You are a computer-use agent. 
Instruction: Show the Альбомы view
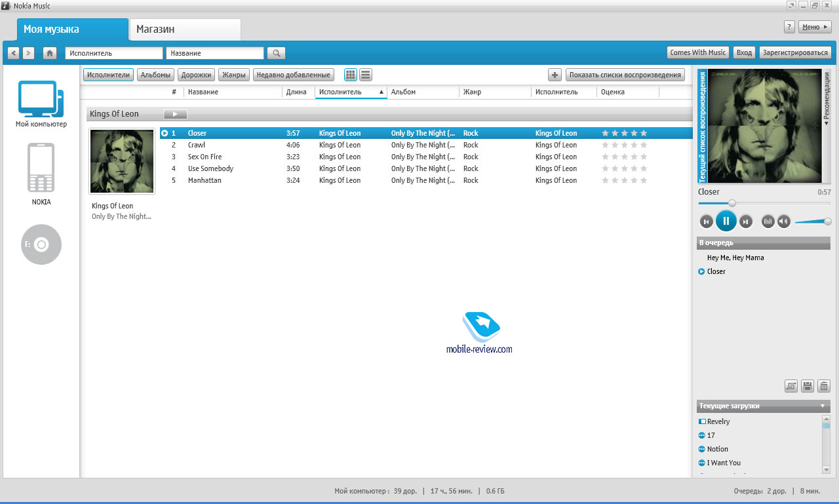tap(156, 75)
